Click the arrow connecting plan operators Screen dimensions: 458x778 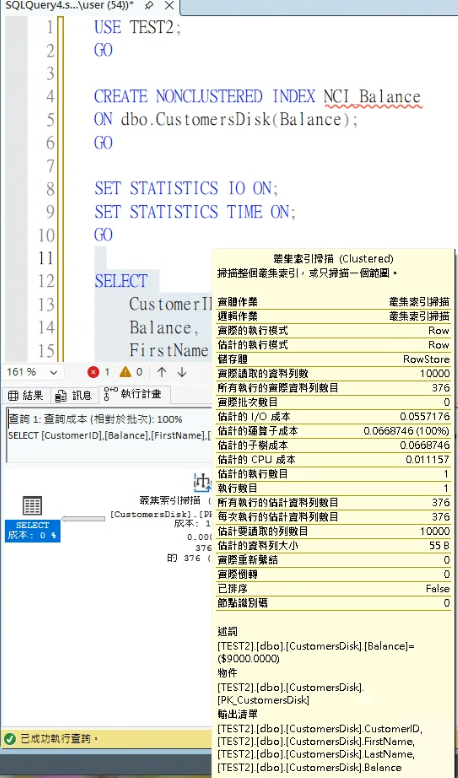click(x=83, y=519)
